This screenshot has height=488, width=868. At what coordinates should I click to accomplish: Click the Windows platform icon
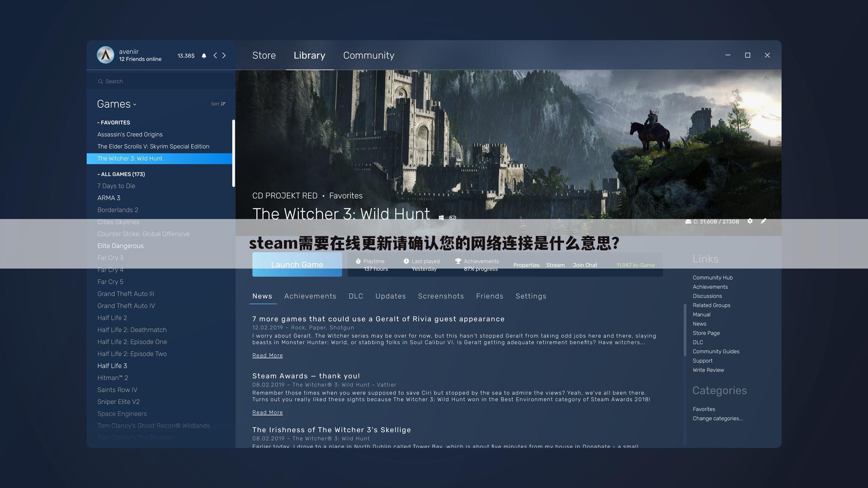(441, 217)
